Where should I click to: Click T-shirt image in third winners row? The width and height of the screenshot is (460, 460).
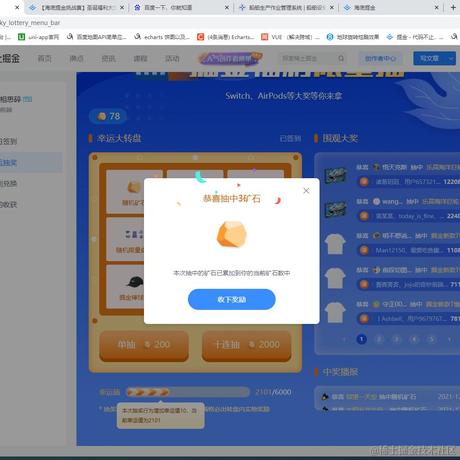click(335, 244)
